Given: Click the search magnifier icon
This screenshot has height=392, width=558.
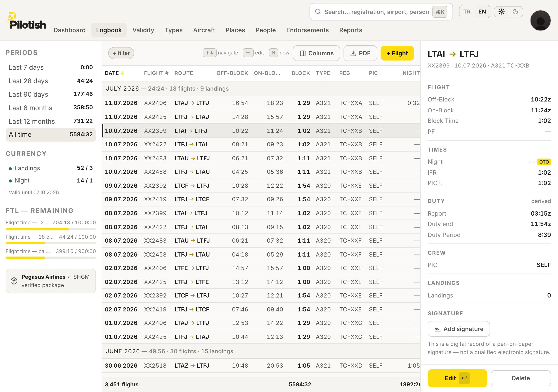Looking at the screenshot, I should tap(318, 12).
